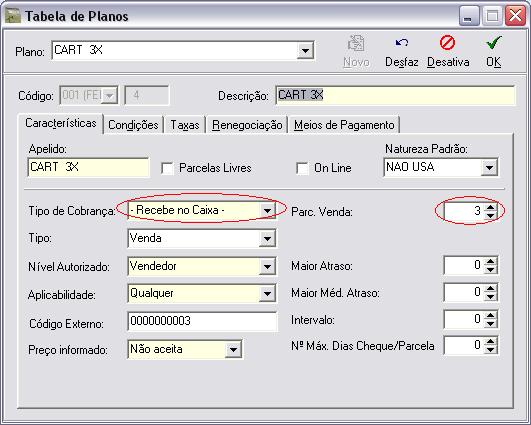Decrease Nº Máx. Dias Cheque/Parcela
Image resolution: width=531 pixels, height=425 pixels.
point(490,350)
